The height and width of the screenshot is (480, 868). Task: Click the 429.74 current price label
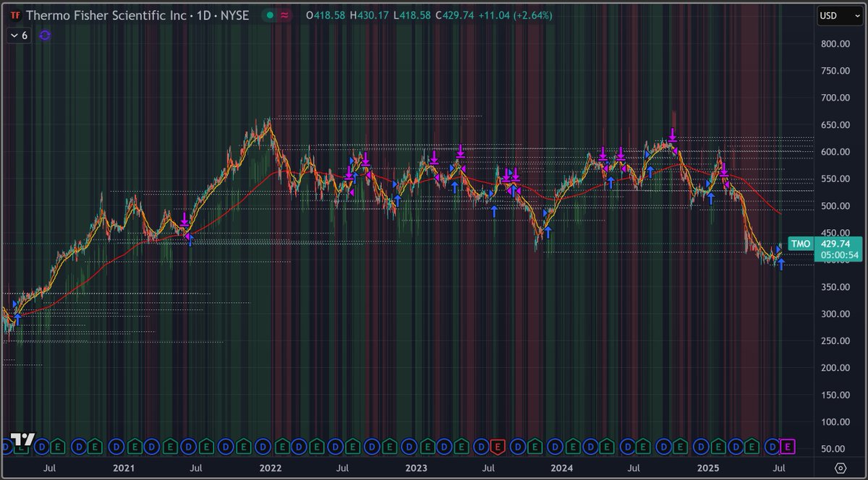point(834,244)
